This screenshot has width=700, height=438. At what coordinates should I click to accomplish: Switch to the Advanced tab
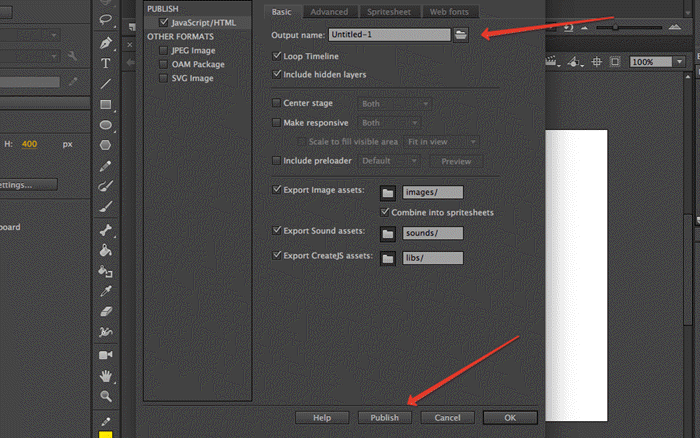pos(328,12)
